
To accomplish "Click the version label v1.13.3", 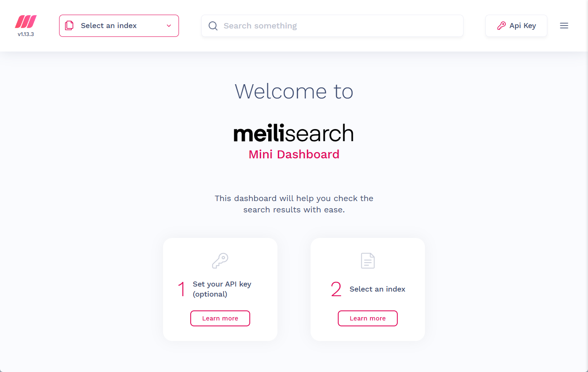I will tap(26, 35).
